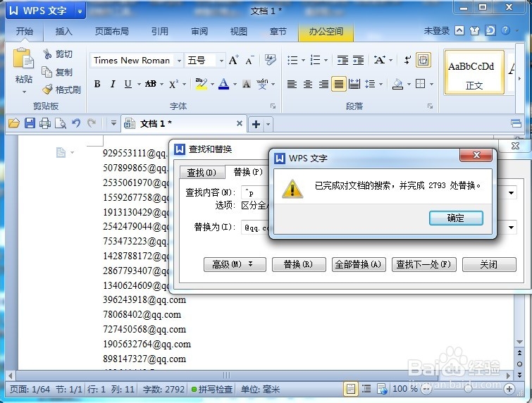Viewport: 532px width, 403px height.
Task: Click the 全部替换(A) button
Action: 358,264
